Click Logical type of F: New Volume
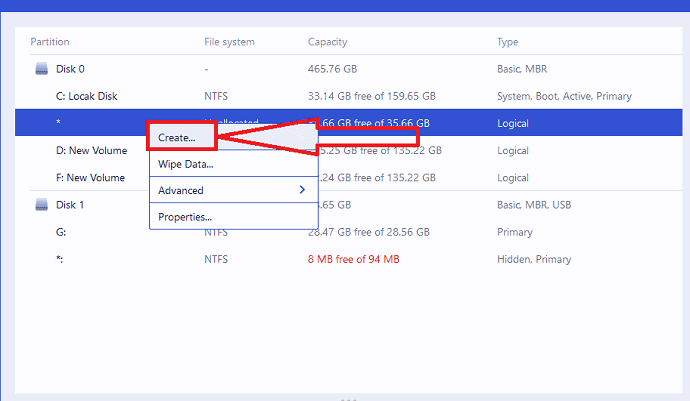The height and width of the screenshot is (401, 690). [x=513, y=178]
